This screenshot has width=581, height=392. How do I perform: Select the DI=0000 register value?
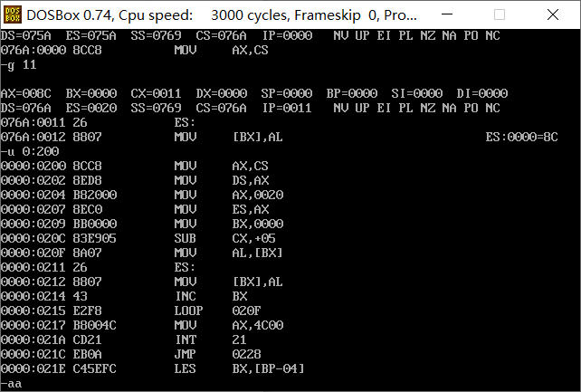point(482,93)
